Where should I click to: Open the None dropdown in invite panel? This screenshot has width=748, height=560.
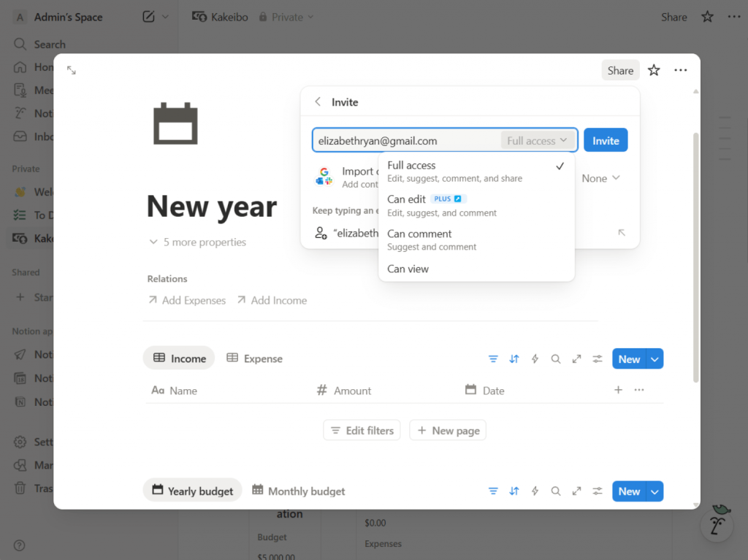(600, 178)
